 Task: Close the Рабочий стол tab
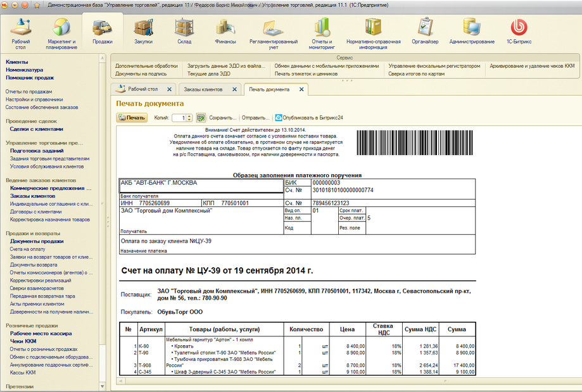coord(169,89)
